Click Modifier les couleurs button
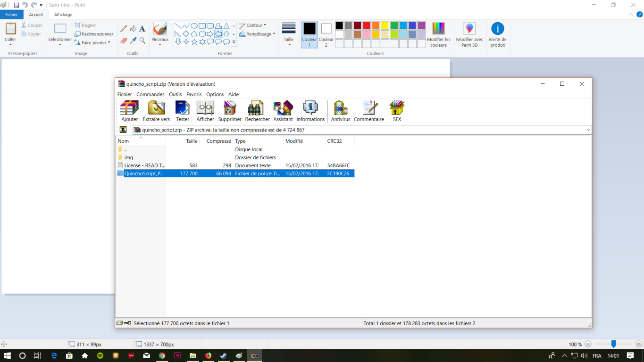 (438, 34)
